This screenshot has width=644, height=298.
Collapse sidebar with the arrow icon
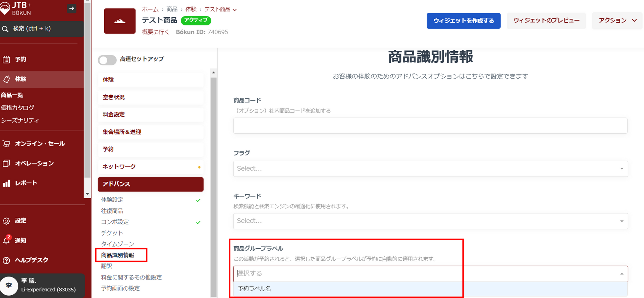(71, 8)
